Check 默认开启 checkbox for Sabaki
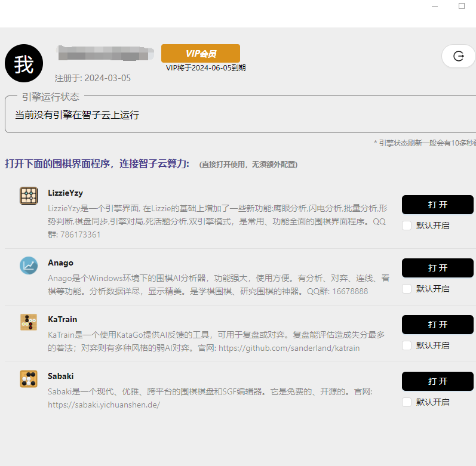This screenshot has height=466, width=476. [x=407, y=402]
